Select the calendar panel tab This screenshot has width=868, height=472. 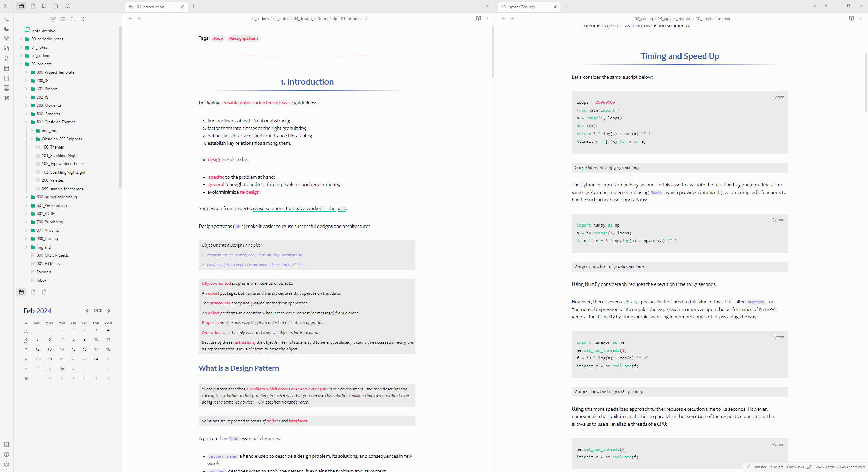click(x=21, y=292)
